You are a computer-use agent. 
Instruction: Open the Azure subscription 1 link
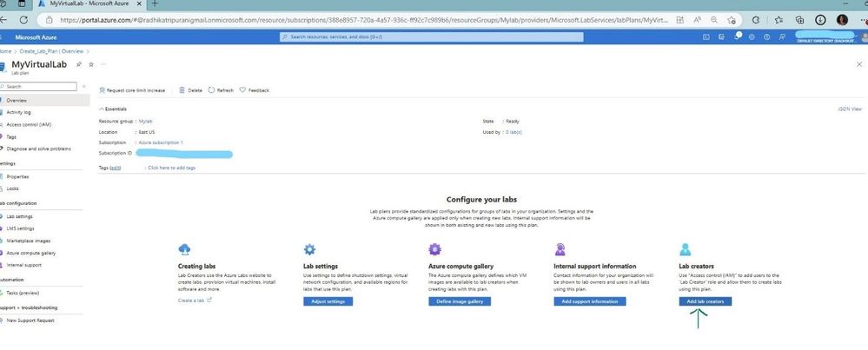click(161, 142)
